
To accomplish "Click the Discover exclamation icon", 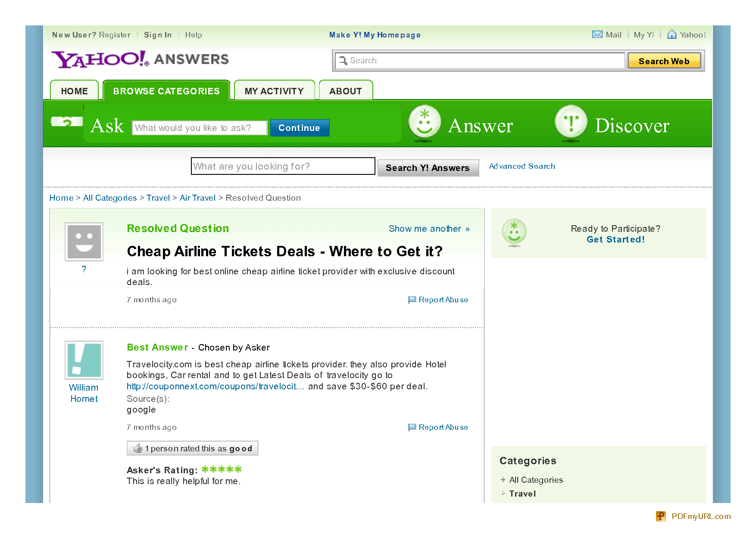I will 571,122.
